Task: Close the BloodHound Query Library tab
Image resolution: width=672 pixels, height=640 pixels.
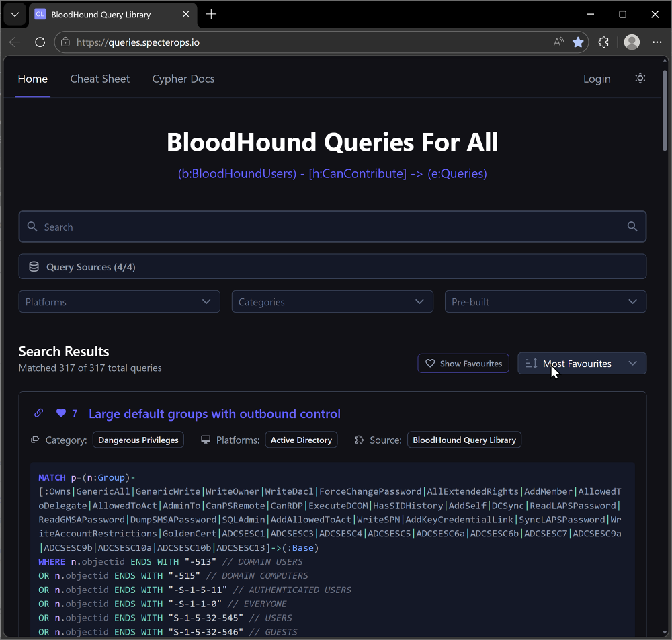Action: tap(186, 14)
